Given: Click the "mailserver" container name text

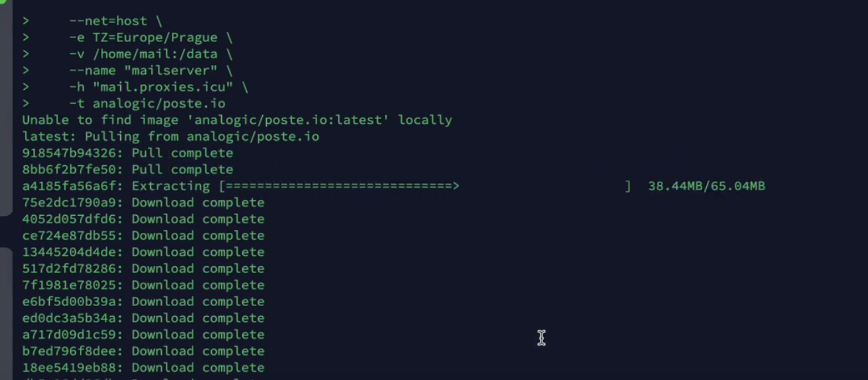Looking at the screenshot, I should point(171,70).
